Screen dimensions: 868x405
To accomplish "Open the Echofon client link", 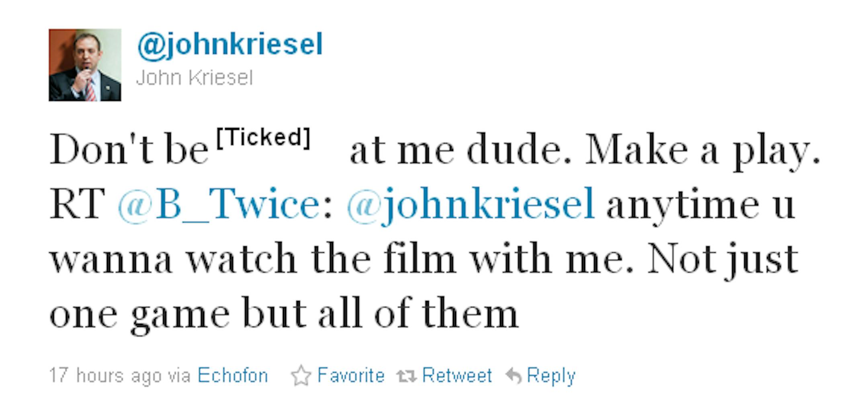I will click(233, 376).
